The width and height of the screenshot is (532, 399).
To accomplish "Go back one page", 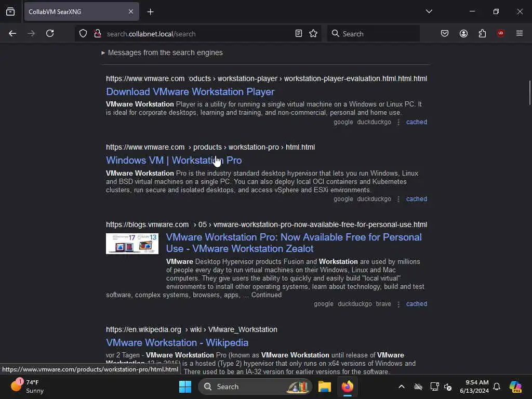I will pos(12,34).
